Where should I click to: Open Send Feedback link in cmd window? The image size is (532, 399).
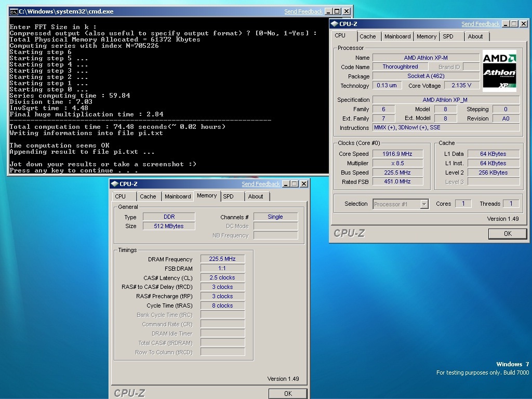coord(303,11)
